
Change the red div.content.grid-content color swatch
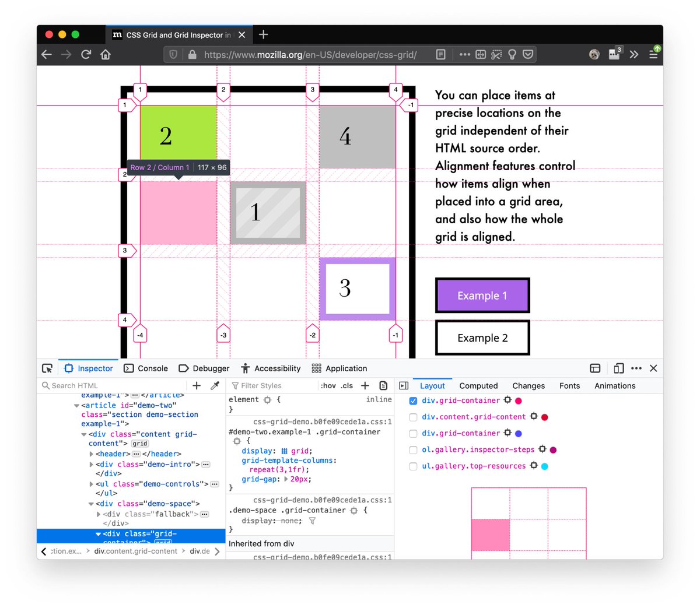545,417
